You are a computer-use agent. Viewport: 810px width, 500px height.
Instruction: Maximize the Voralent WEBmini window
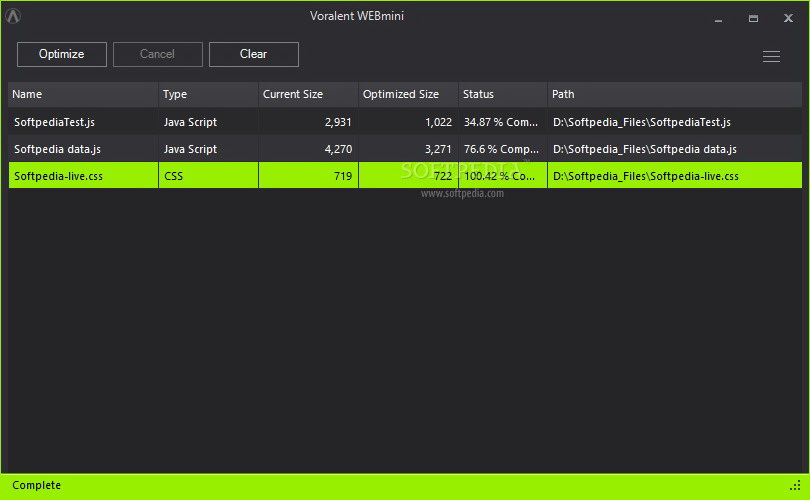point(753,19)
